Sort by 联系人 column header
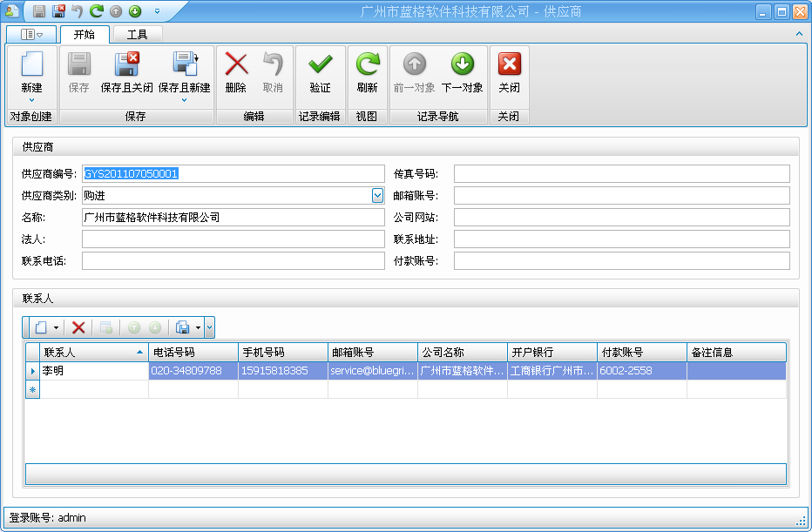This screenshot has height=532, width=812. (94, 353)
